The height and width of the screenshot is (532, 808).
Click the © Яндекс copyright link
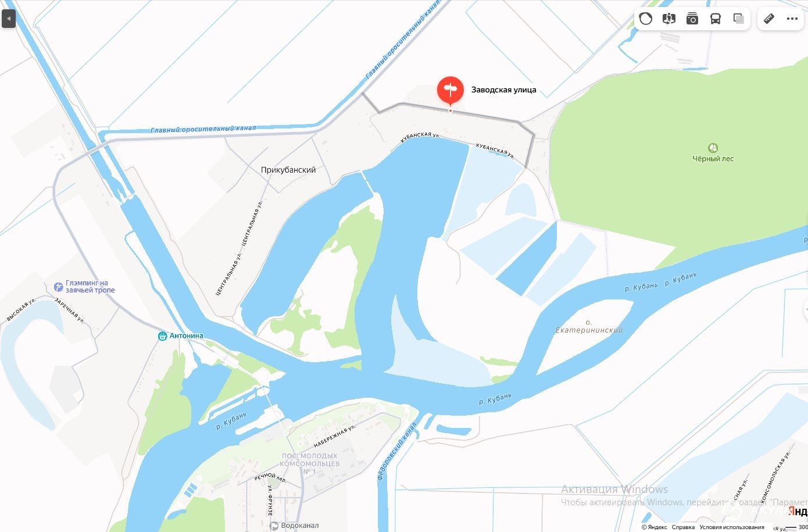[x=655, y=527]
